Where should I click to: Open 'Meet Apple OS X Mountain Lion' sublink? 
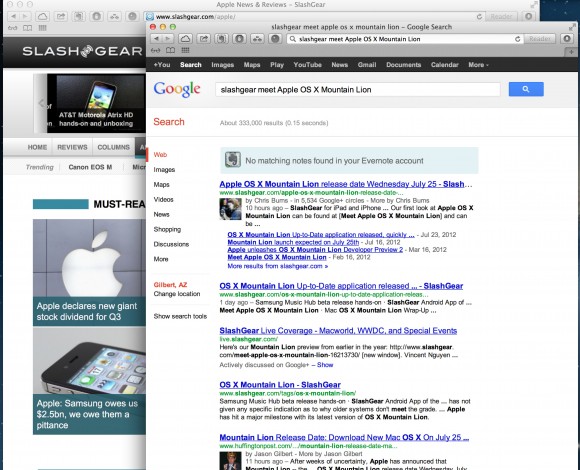pyautogui.click(x=277, y=257)
